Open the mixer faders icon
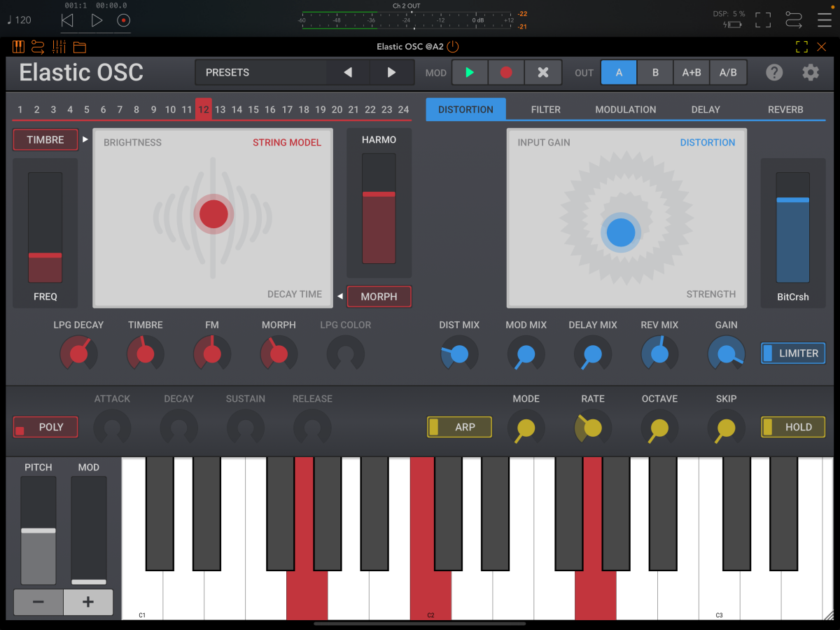The height and width of the screenshot is (630, 840). (59, 46)
